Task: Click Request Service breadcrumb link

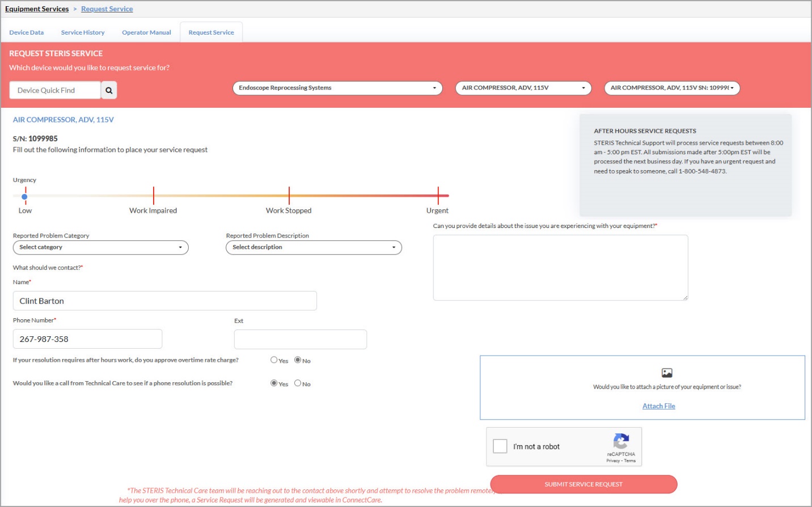Action: (107, 9)
